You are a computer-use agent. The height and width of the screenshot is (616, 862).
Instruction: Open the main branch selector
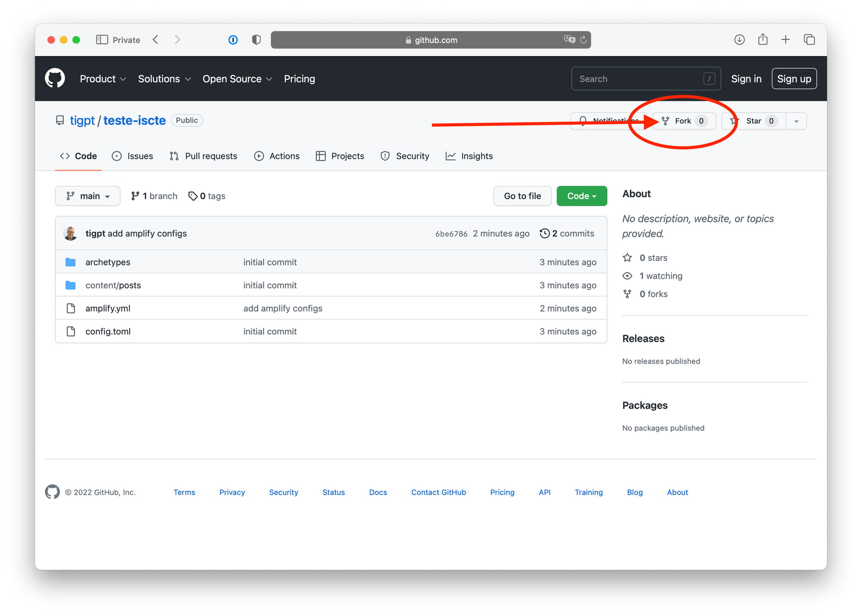pos(87,196)
